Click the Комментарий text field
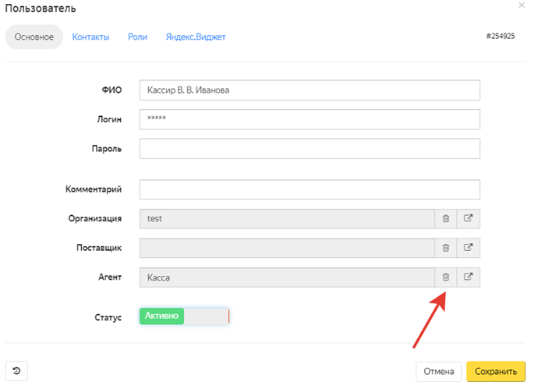Viewport: 538px width, 392px height. [x=310, y=189]
